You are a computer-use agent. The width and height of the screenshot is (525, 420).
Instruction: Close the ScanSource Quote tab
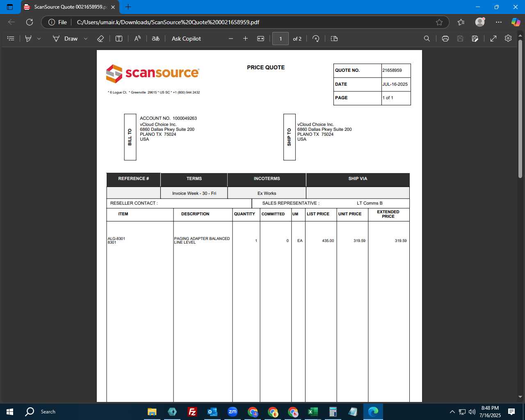tap(113, 7)
